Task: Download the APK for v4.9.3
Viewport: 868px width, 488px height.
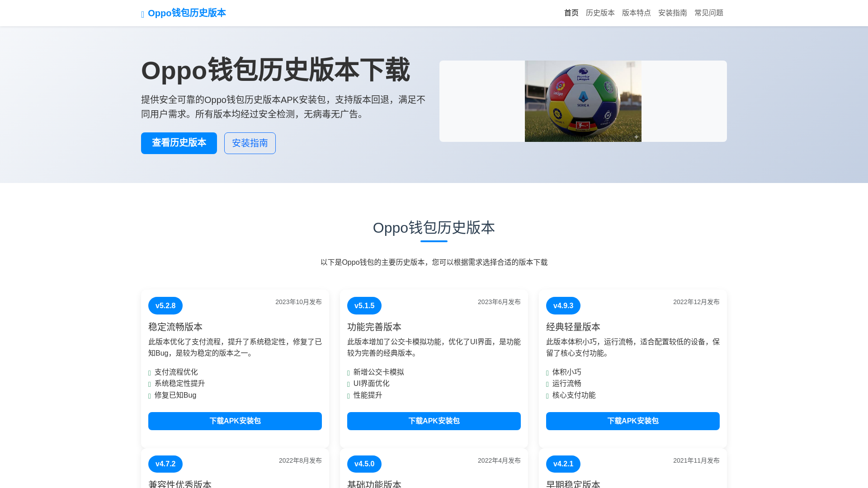Action: click(632, 421)
